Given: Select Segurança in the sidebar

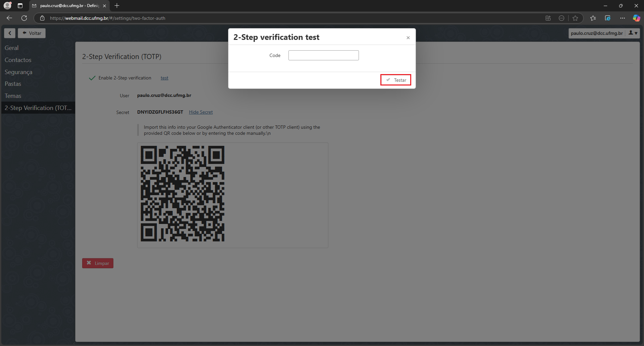Looking at the screenshot, I should click(18, 72).
